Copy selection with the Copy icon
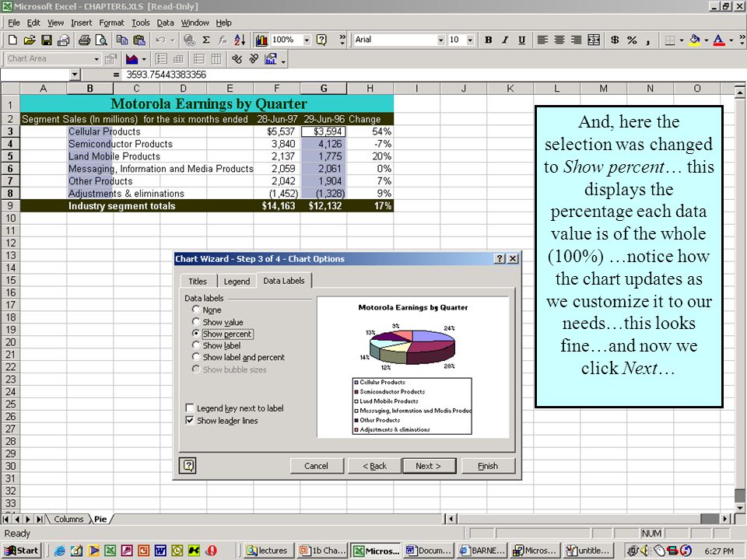 [x=122, y=40]
